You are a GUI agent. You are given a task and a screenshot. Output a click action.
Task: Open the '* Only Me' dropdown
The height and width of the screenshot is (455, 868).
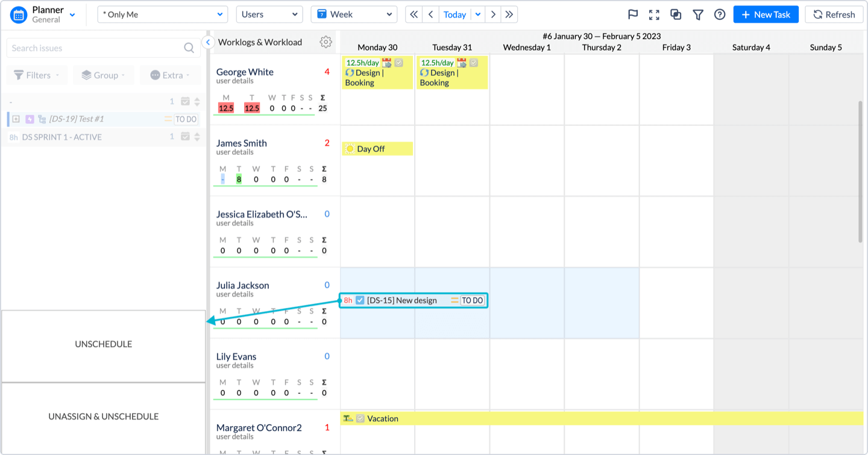point(162,14)
